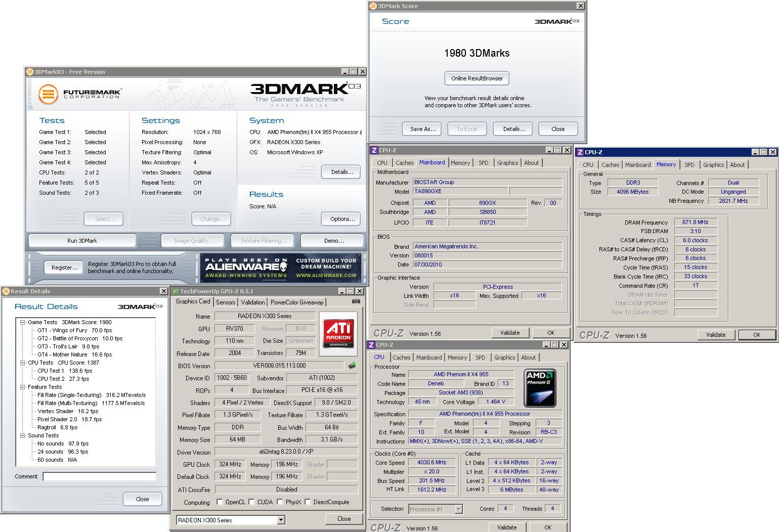Select CPU Test 2 result row
The height and width of the screenshot is (532, 779).
[63, 379]
